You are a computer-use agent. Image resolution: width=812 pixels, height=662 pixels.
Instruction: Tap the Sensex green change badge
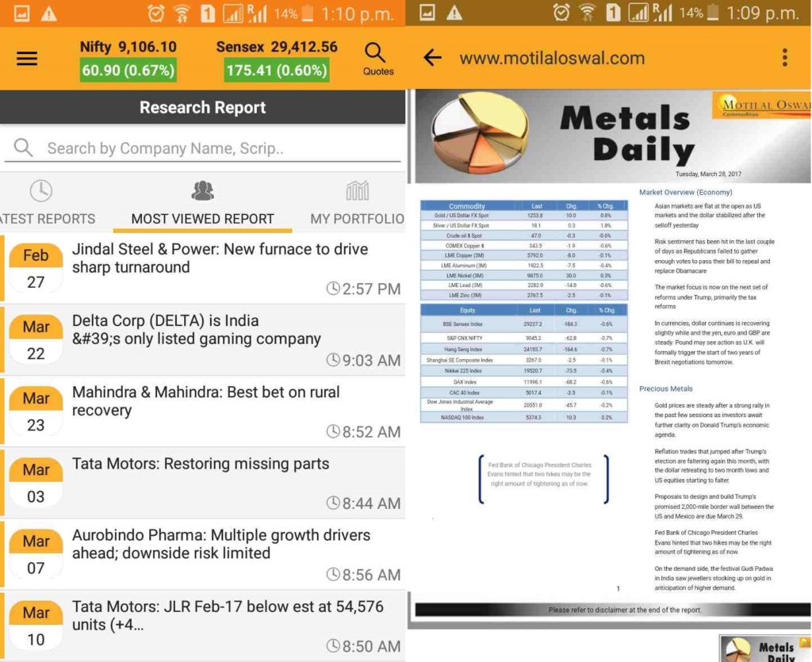pyautogui.click(x=276, y=71)
